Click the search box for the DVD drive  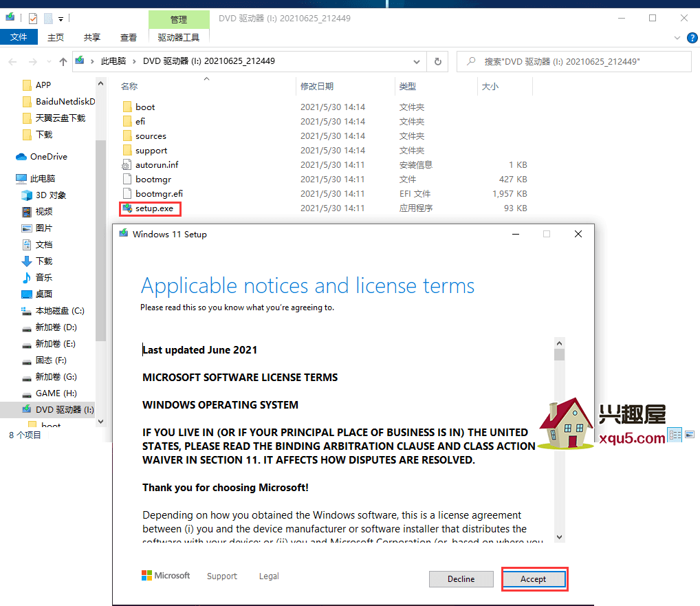click(x=574, y=62)
